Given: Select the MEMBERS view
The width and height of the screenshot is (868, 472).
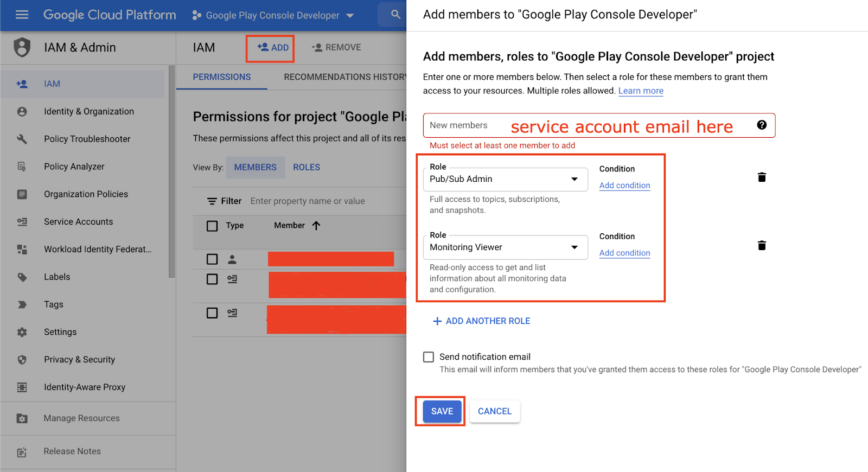Looking at the screenshot, I should pos(255,167).
